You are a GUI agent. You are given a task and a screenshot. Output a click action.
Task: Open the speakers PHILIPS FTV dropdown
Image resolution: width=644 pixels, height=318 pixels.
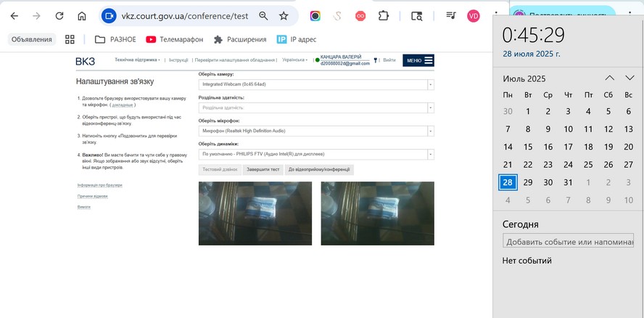[316, 154]
